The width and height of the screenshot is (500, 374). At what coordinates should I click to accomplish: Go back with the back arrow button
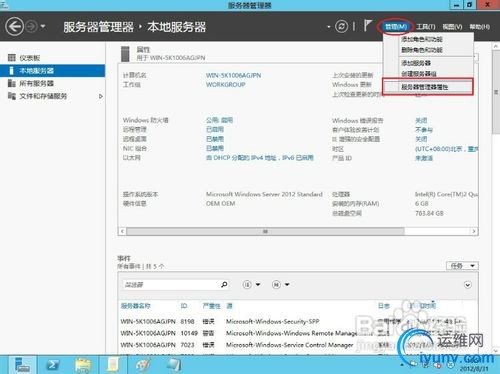click(x=14, y=26)
